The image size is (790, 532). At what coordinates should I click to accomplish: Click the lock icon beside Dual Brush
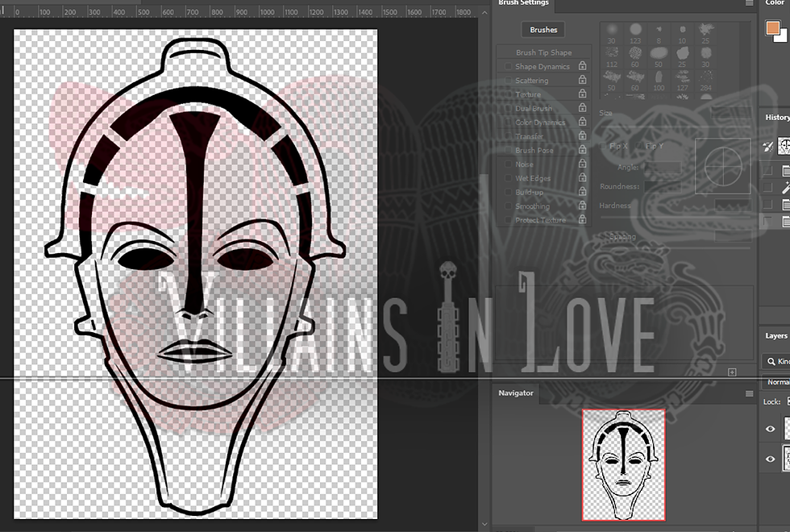[x=582, y=108]
